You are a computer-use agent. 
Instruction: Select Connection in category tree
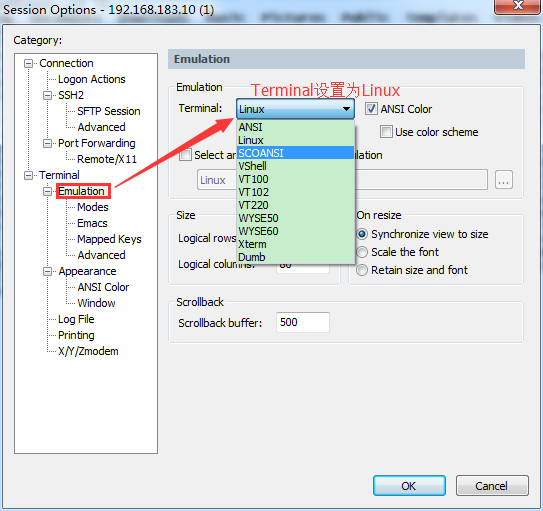(66, 63)
